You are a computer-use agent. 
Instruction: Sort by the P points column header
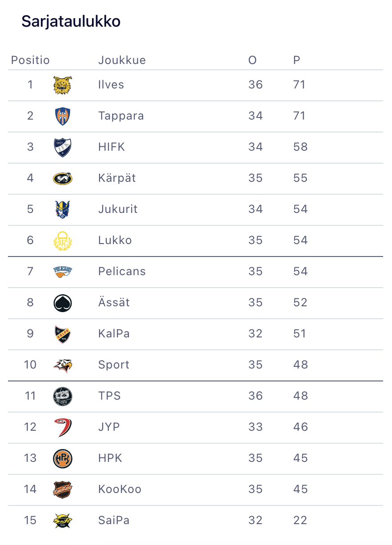click(296, 60)
